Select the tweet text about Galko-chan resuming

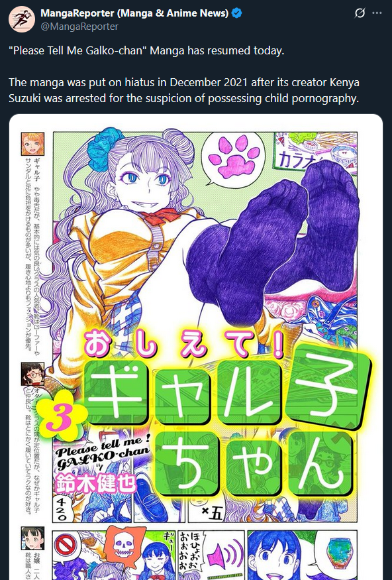tap(184, 74)
